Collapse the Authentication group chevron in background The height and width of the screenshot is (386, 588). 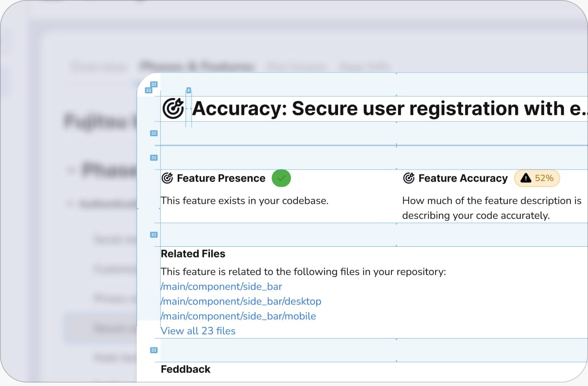coord(70,204)
